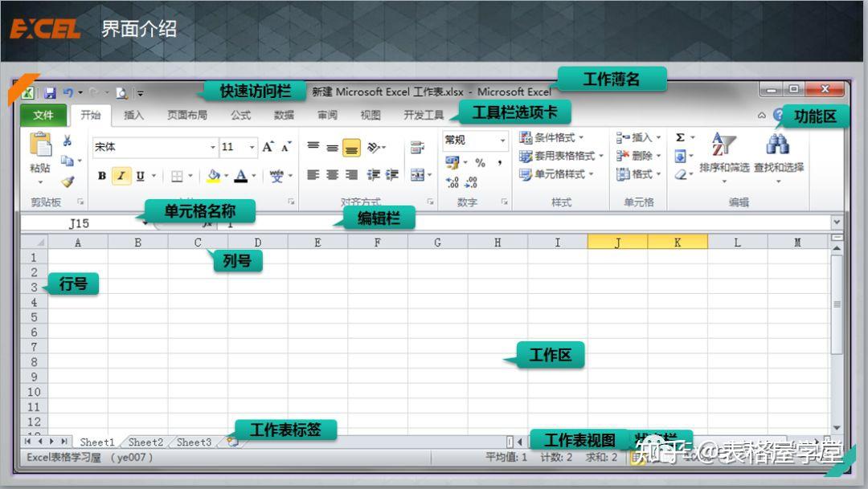Select the Format Painter tool
Image resolution: width=868 pixels, height=489 pixels.
(x=69, y=181)
